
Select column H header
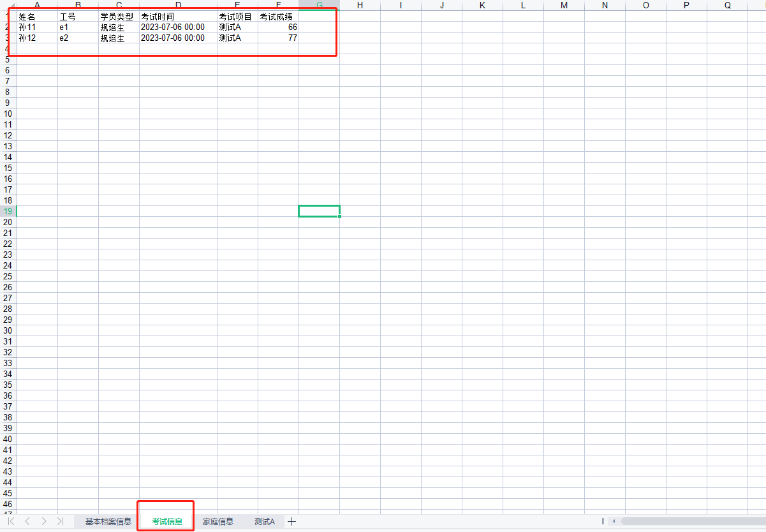click(x=360, y=5)
